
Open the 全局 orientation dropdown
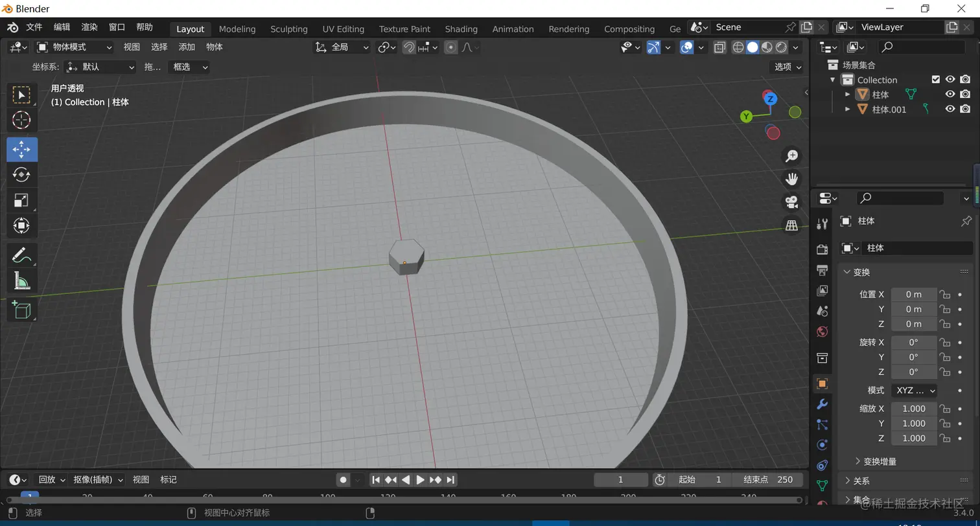[342, 47]
